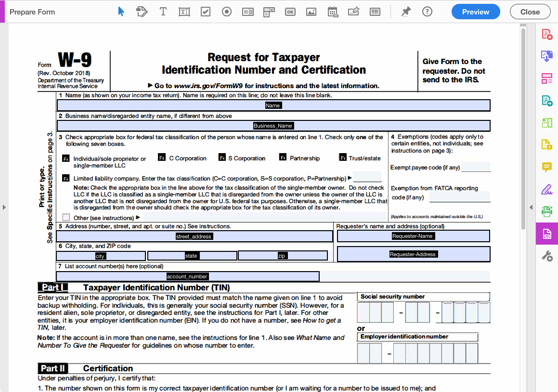Open the green Organize Pages sidebar tool
Image resolution: width=558 pixels, height=392 pixels.
tap(547, 123)
